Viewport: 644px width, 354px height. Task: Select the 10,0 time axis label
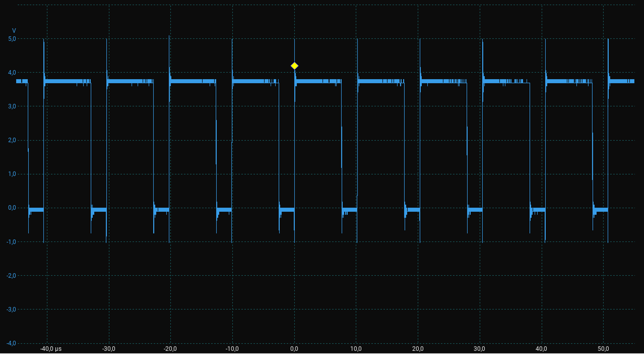coord(356,349)
